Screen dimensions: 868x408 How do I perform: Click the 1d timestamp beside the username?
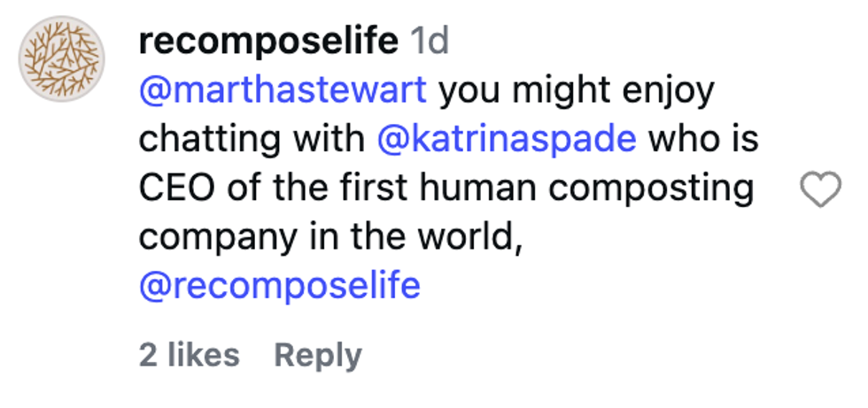pos(430,41)
